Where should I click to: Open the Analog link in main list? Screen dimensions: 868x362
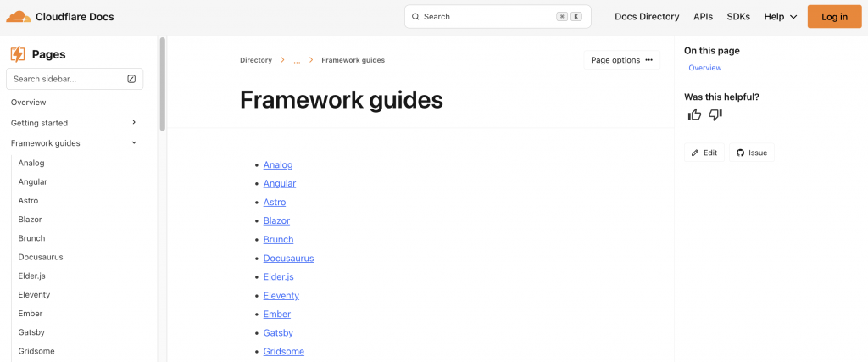[x=278, y=164]
